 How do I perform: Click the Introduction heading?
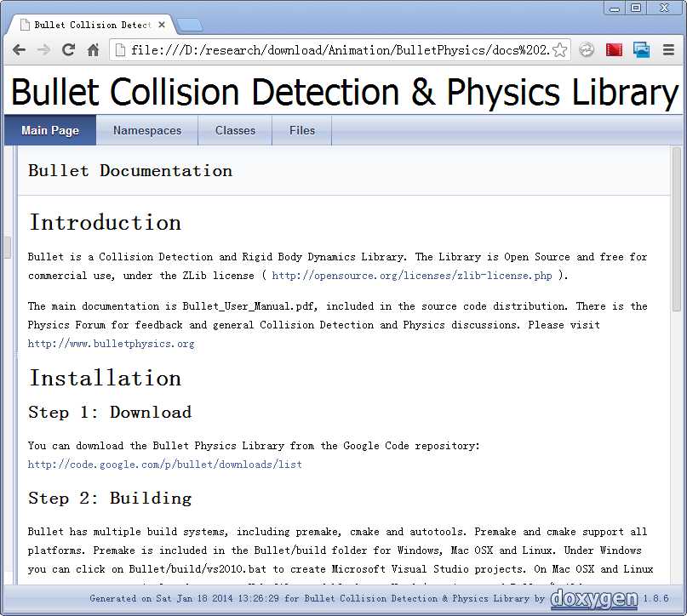coord(106,222)
